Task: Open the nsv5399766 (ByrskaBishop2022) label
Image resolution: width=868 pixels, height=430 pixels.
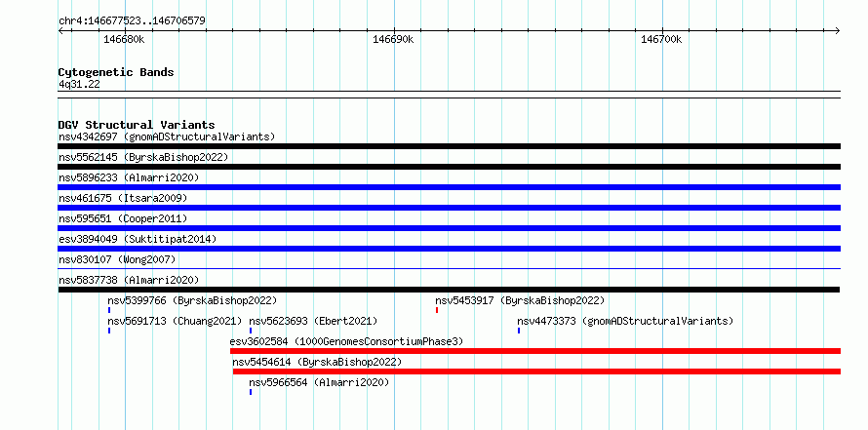Action: (192, 300)
